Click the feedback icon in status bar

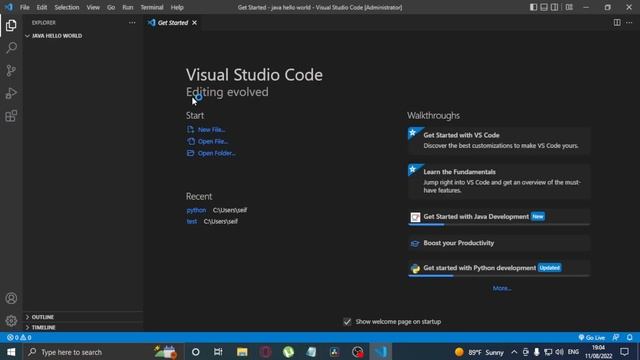(616, 338)
